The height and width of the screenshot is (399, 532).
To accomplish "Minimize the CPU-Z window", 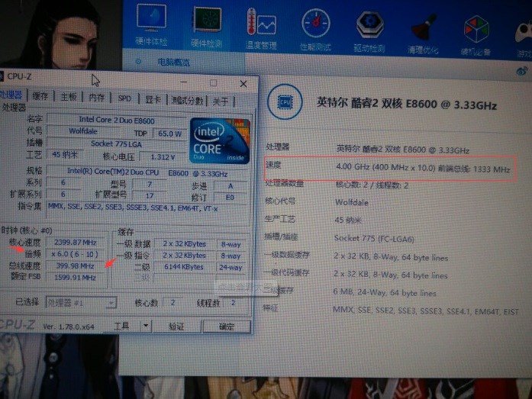I will [x=183, y=82].
